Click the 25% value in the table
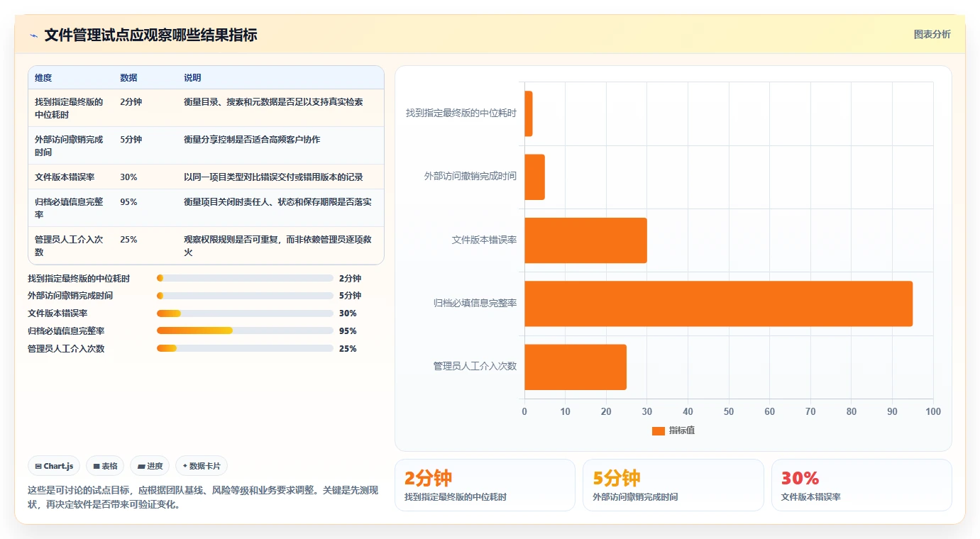Screen dimensions: 980x539 pyautogui.click(x=128, y=240)
